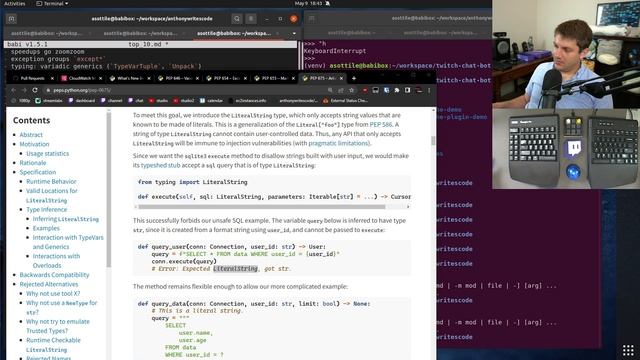The height and width of the screenshot is (360, 640).
Task: Open the studio bookmark
Action: tap(159, 100)
